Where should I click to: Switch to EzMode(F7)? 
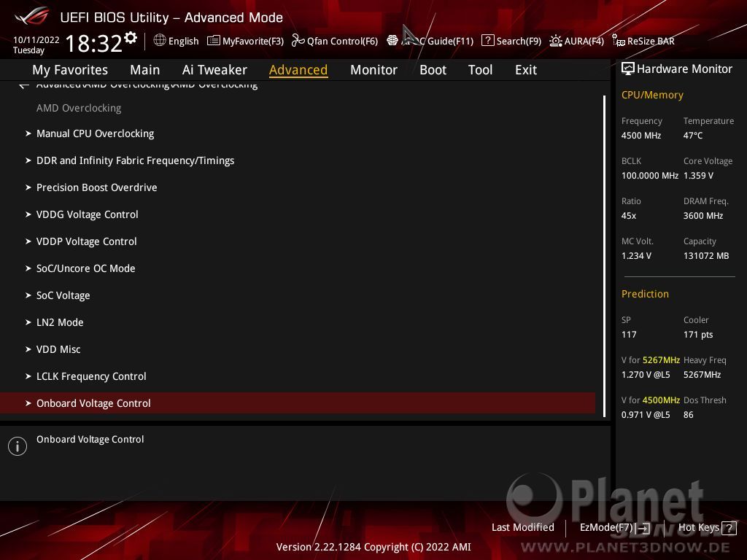coord(606,528)
